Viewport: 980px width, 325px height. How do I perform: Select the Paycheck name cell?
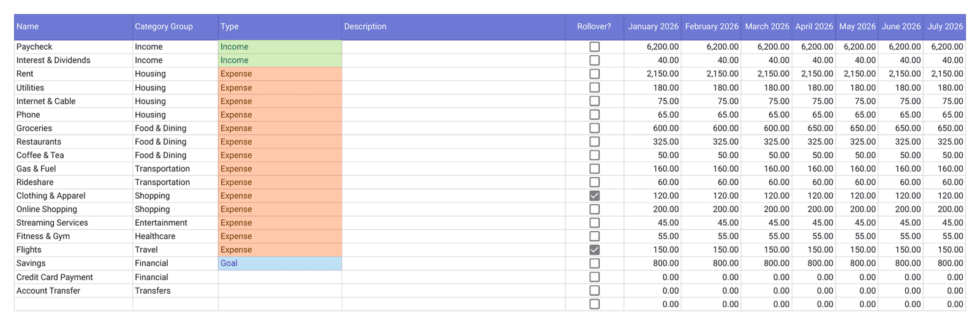pos(73,47)
